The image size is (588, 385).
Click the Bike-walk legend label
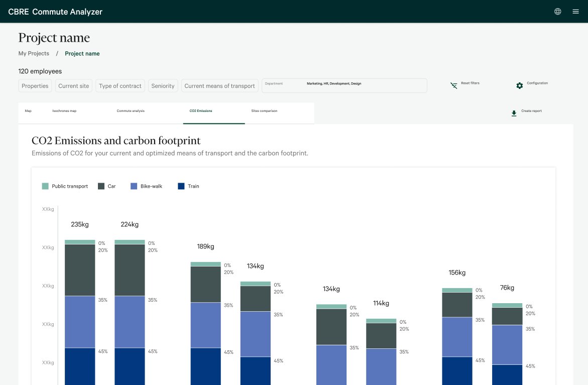click(x=151, y=186)
